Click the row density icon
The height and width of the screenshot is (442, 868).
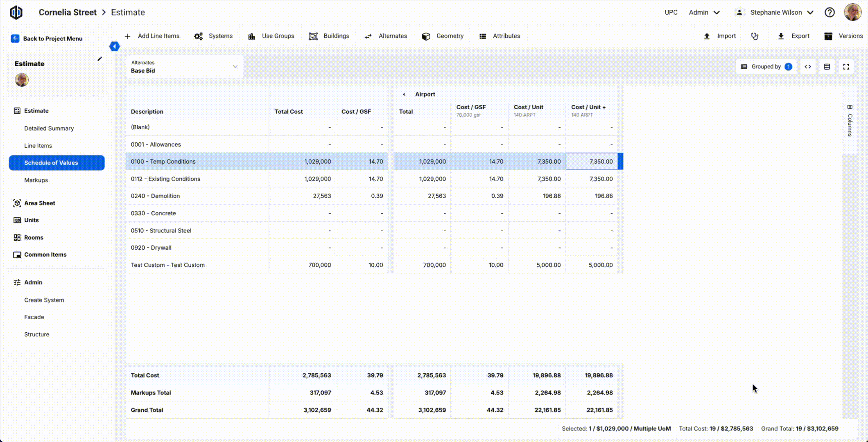point(827,67)
